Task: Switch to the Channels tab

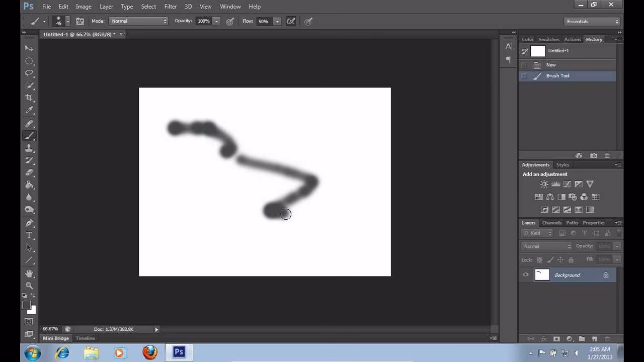Action: click(x=551, y=223)
